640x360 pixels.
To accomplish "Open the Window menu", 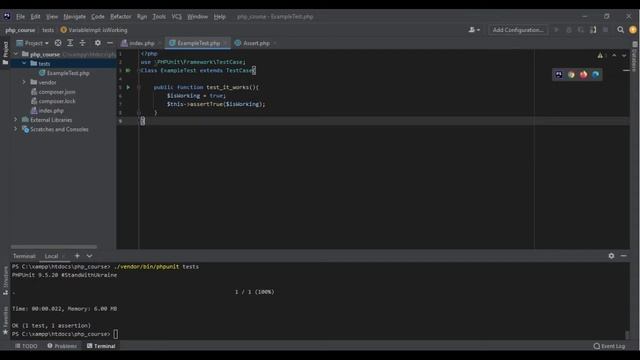I will click(x=198, y=17).
